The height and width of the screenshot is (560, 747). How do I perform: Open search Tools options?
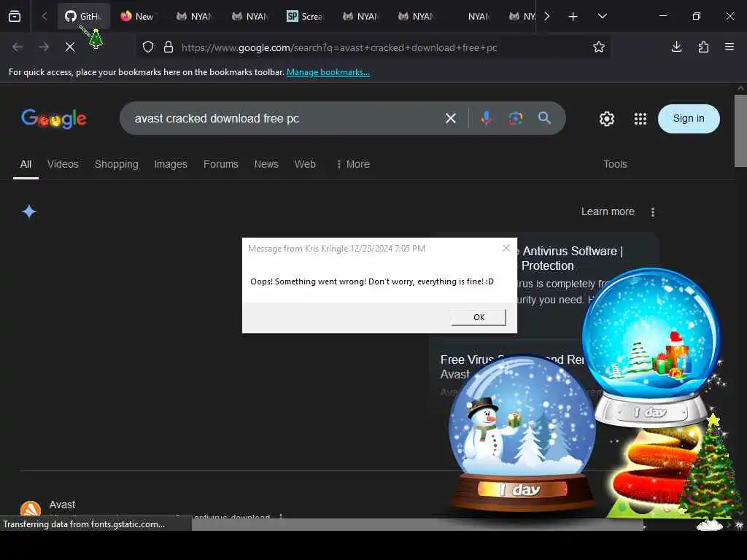pyautogui.click(x=615, y=164)
